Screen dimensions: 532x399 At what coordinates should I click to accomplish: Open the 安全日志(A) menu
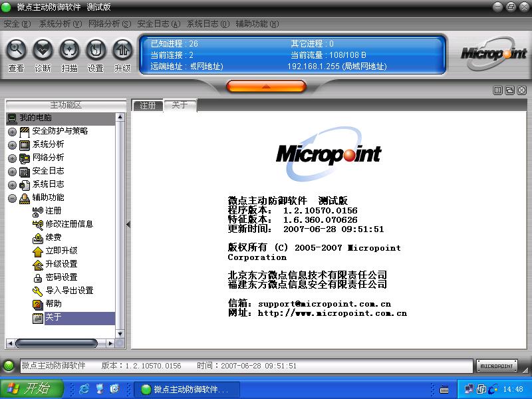[159, 24]
